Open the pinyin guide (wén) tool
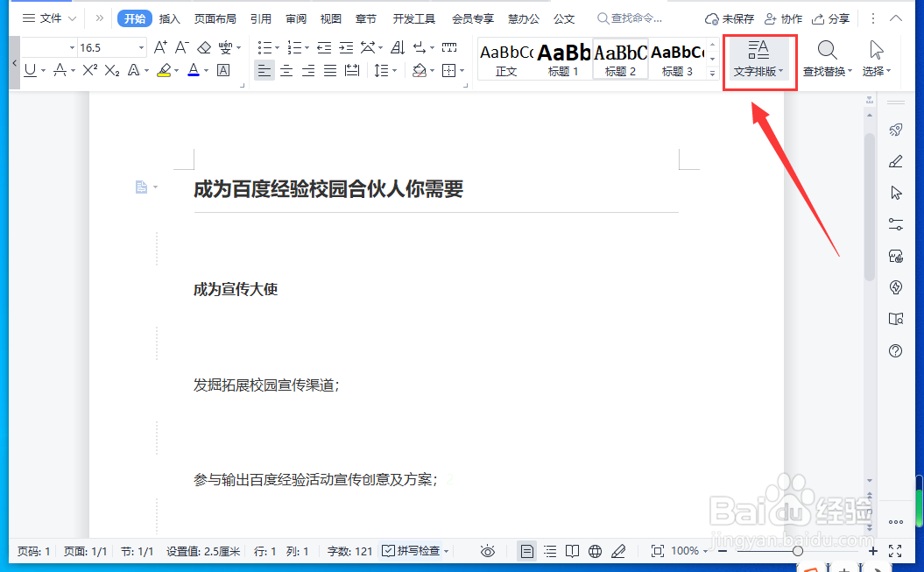This screenshot has height=572, width=924. (225, 47)
